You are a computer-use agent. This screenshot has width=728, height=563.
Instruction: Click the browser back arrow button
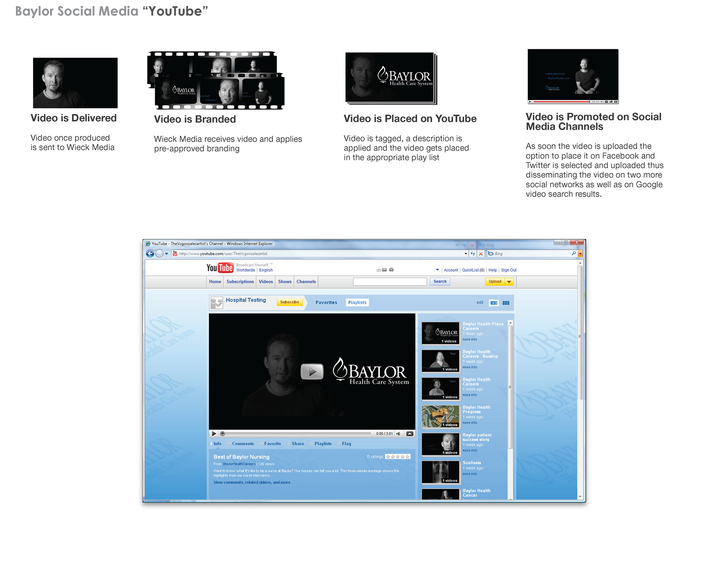click(x=150, y=254)
